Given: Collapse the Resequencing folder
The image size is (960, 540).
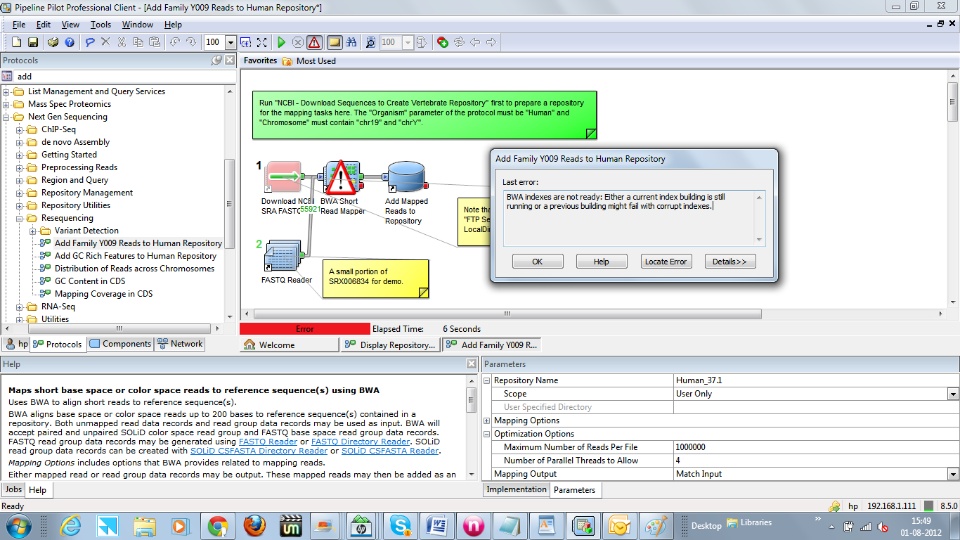Looking at the screenshot, I should (20, 218).
